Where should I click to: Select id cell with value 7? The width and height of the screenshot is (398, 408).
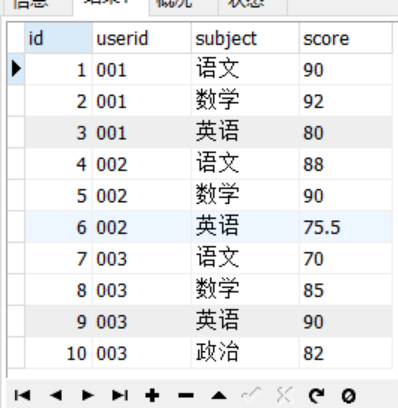tap(59, 258)
